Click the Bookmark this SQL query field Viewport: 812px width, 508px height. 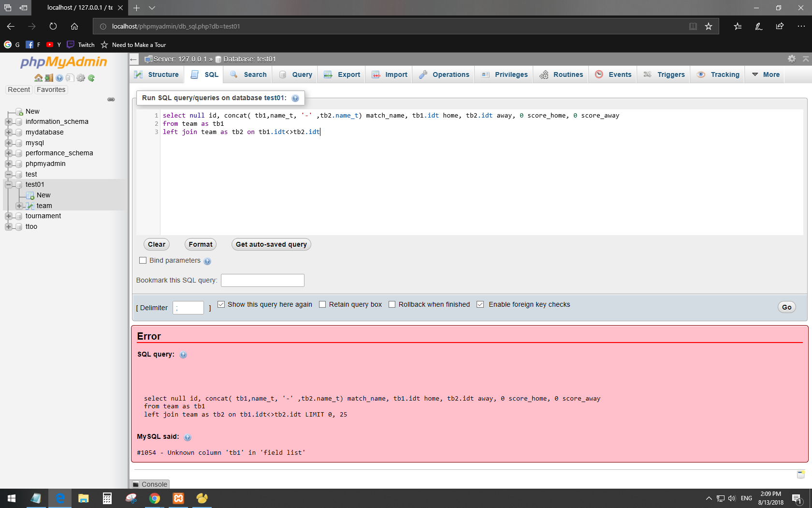[x=262, y=280]
